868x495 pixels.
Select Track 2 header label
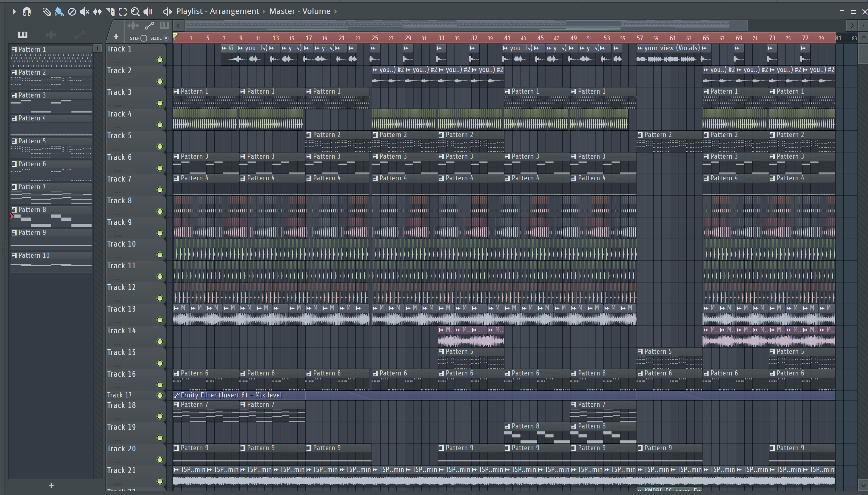tap(119, 70)
